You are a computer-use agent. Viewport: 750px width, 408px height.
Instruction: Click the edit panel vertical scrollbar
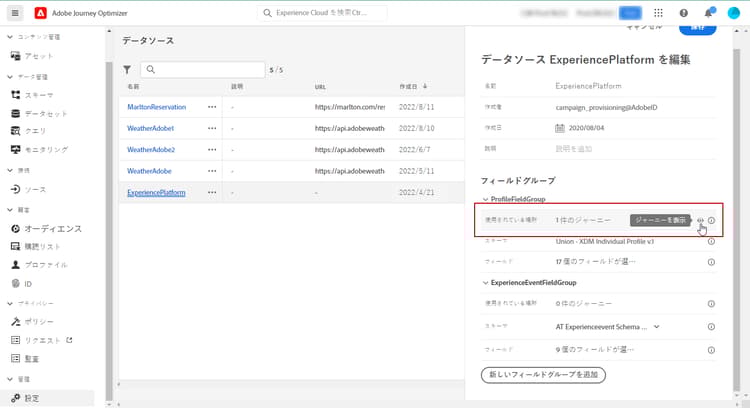click(x=737, y=220)
